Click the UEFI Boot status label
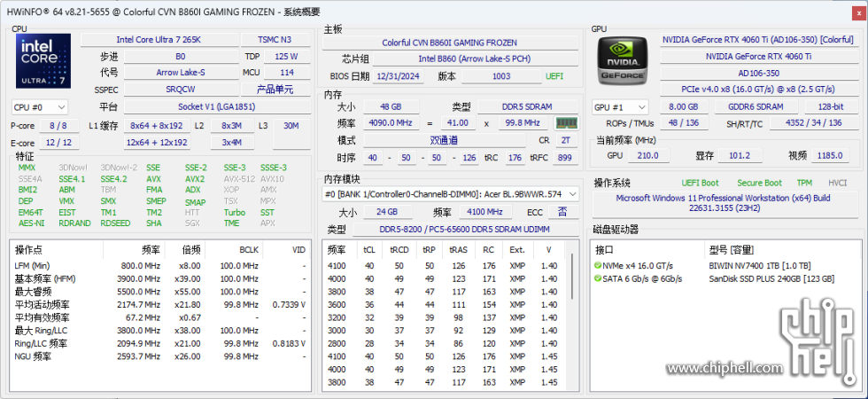 [701, 183]
